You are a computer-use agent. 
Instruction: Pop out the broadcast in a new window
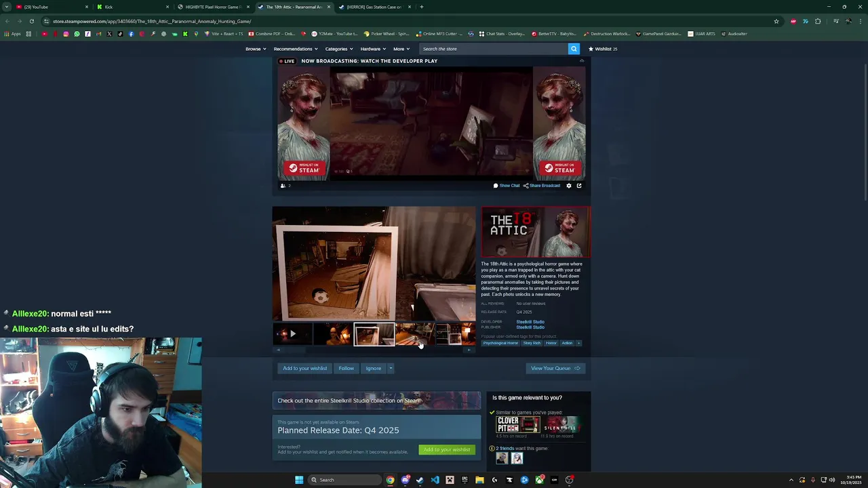coord(579,186)
